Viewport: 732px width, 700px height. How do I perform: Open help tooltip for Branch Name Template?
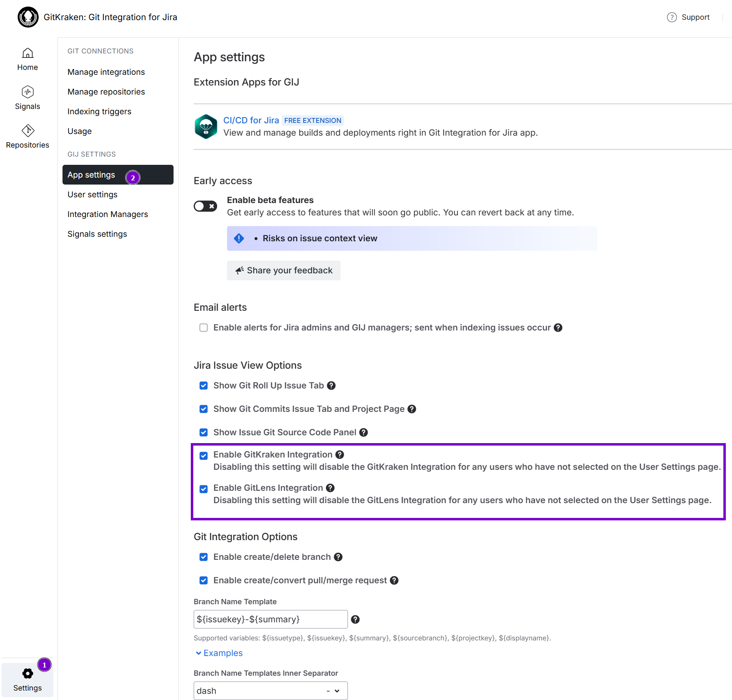(355, 619)
